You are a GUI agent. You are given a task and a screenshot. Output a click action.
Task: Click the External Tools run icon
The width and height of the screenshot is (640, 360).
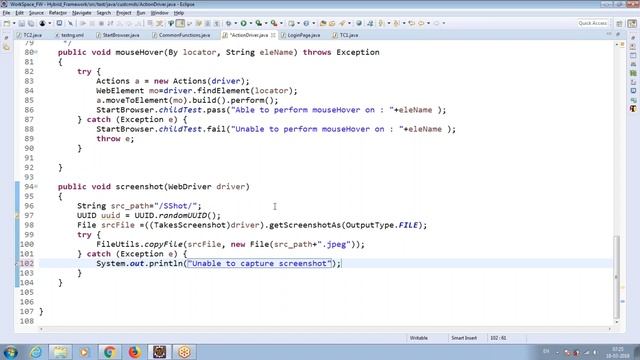coord(274,23)
